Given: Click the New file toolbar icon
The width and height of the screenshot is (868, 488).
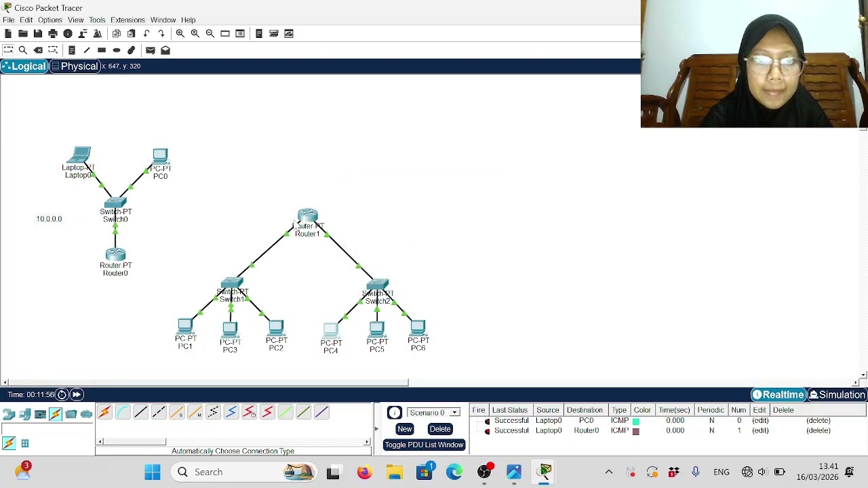Looking at the screenshot, I should coord(8,33).
